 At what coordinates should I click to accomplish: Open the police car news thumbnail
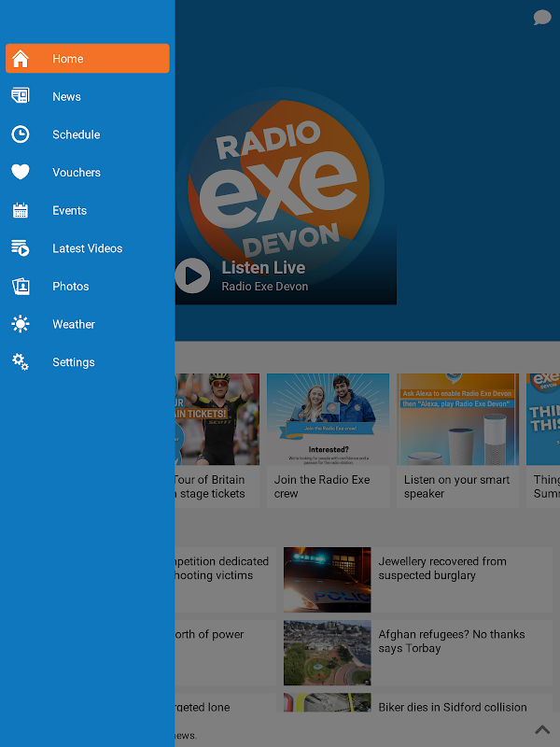coord(328,579)
